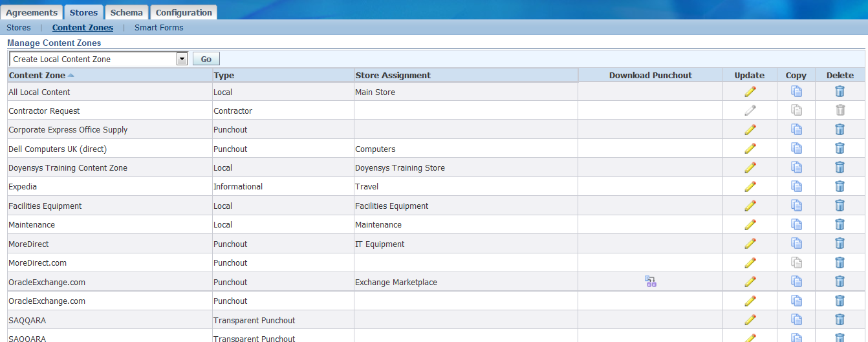Click pencil icon for Corporate Express Office Supply
The width and height of the screenshot is (868, 342).
coord(750,129)
